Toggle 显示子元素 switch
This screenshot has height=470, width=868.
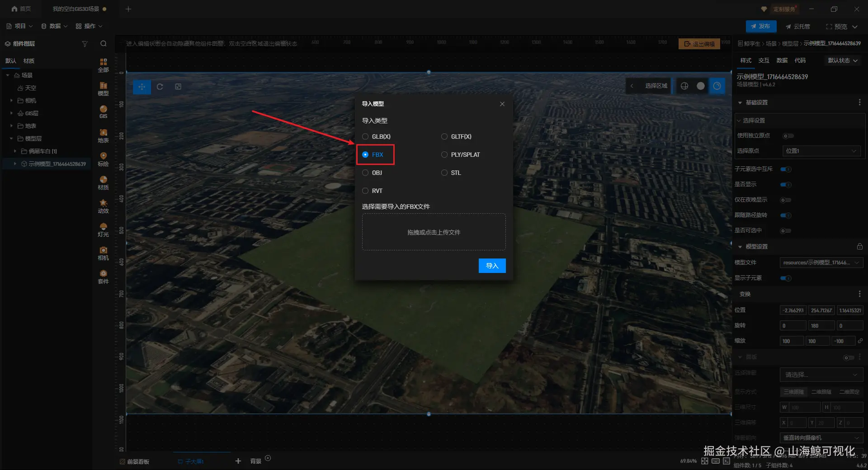[786, 278]
